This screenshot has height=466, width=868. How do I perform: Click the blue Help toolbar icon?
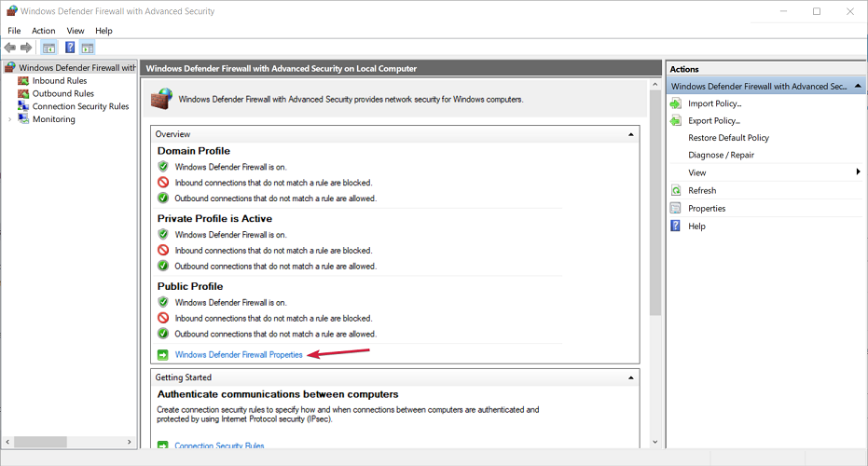[70, 48]
